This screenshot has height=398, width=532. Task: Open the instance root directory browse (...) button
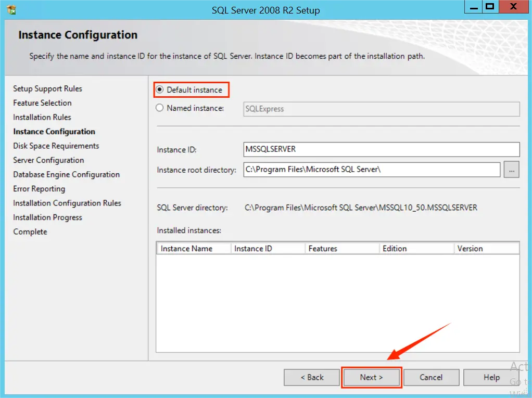tap(511, 169)
